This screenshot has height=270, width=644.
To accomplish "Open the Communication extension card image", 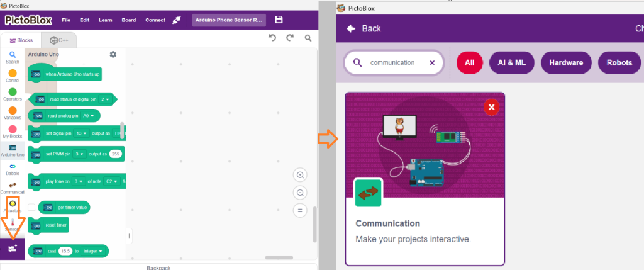I will point(425,145).
